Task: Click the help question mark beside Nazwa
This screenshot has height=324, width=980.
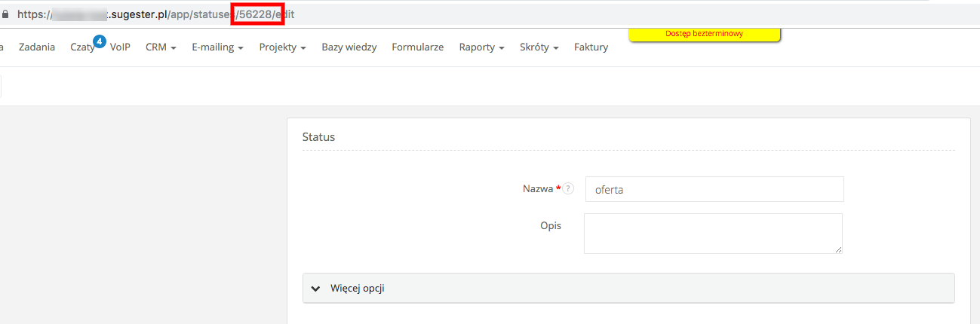Action: pyautogui.click(x=568, y=189)
